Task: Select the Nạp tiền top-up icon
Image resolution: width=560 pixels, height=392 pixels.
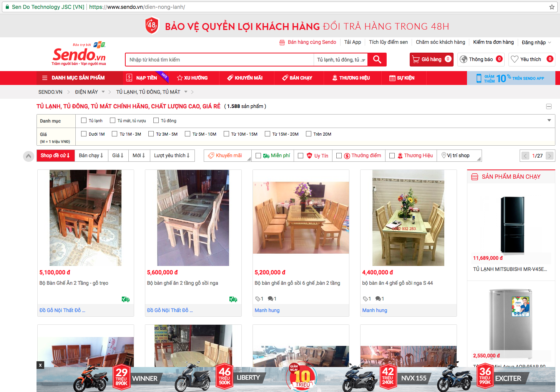Action: [128, 78]
